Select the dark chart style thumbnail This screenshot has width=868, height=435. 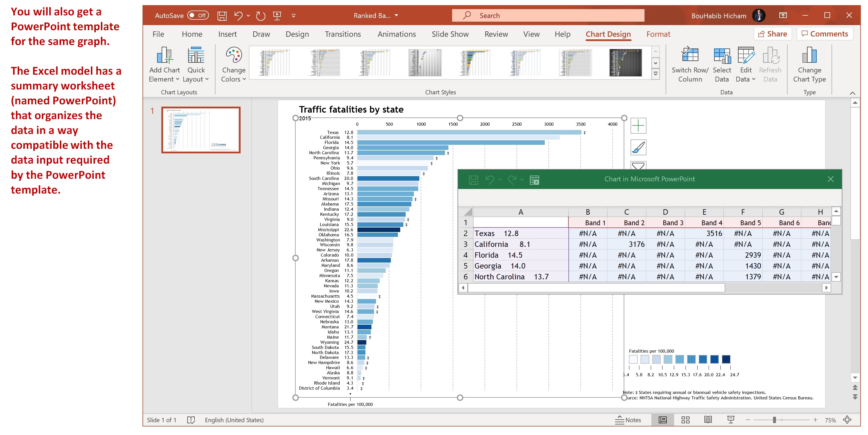(625, 63)
